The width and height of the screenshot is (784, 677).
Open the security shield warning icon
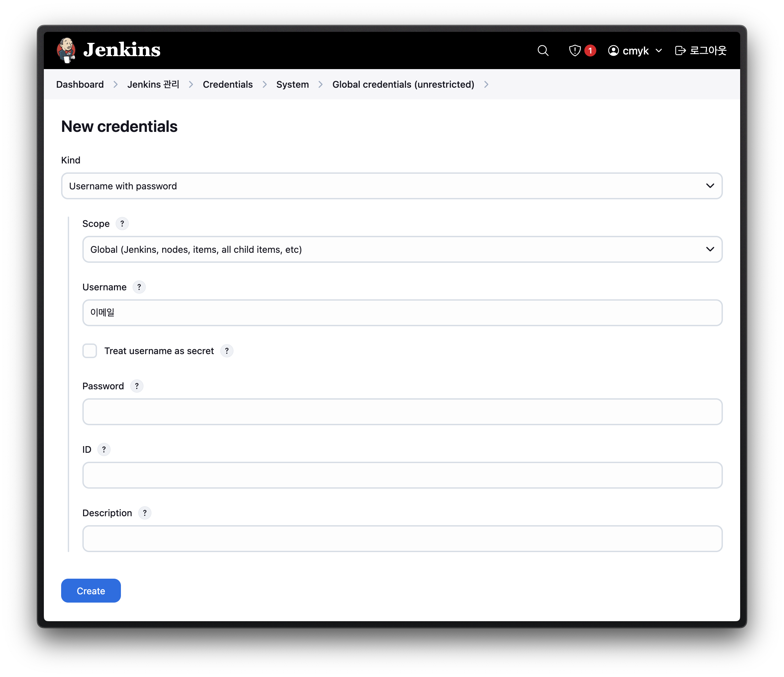click(575, 50)
